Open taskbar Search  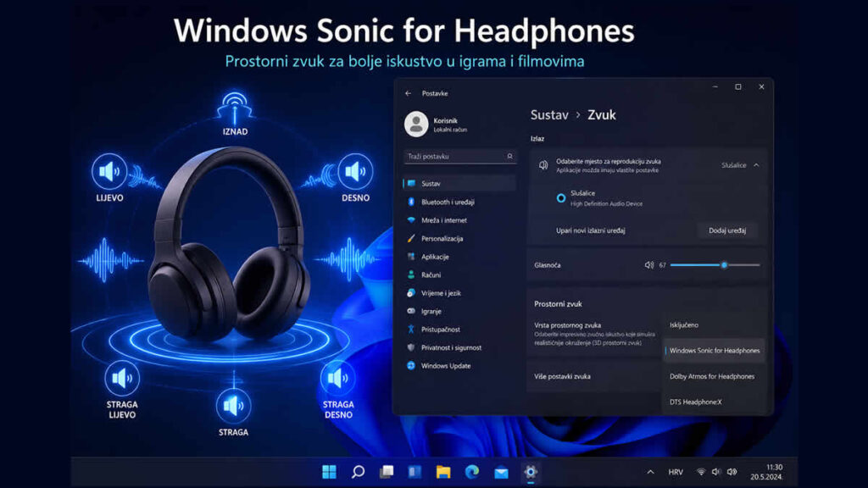[x=359, y=471]
